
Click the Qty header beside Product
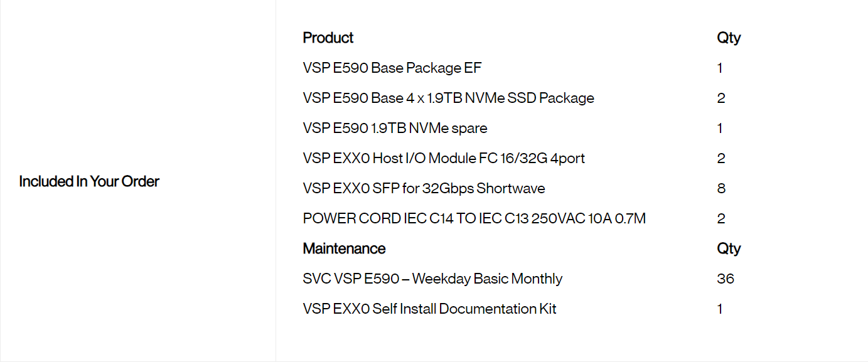pos(729,38)
